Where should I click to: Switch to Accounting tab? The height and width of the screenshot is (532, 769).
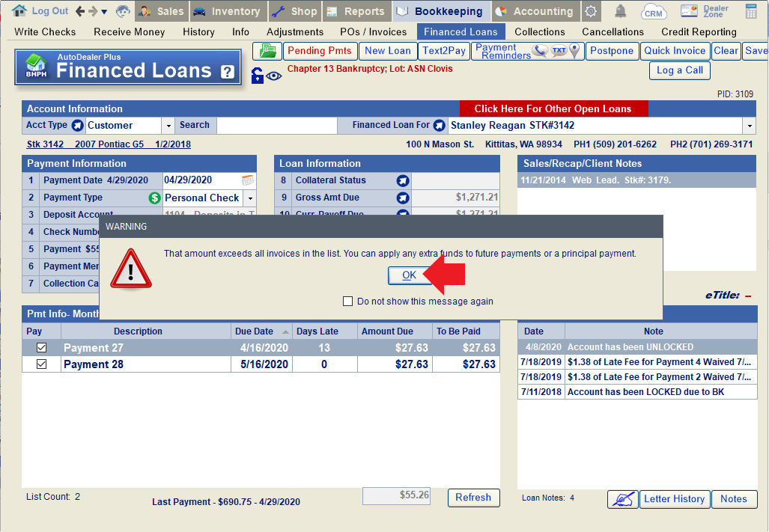(x=535, y=11)
